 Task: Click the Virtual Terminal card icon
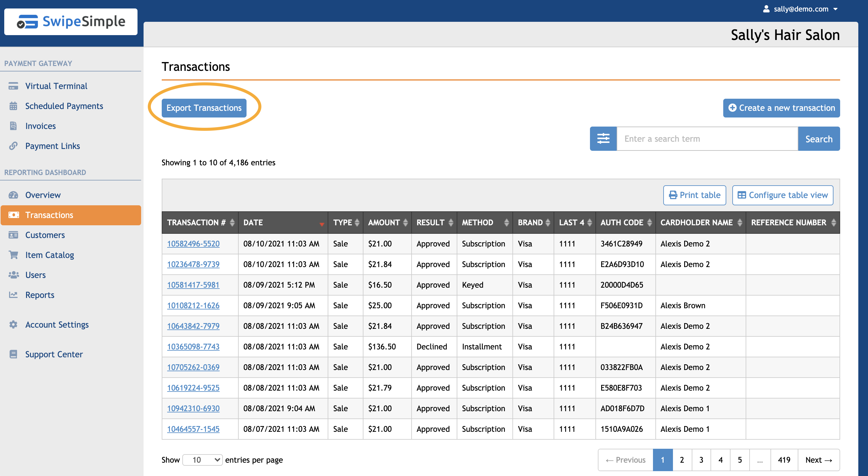[x=14, y=86]
